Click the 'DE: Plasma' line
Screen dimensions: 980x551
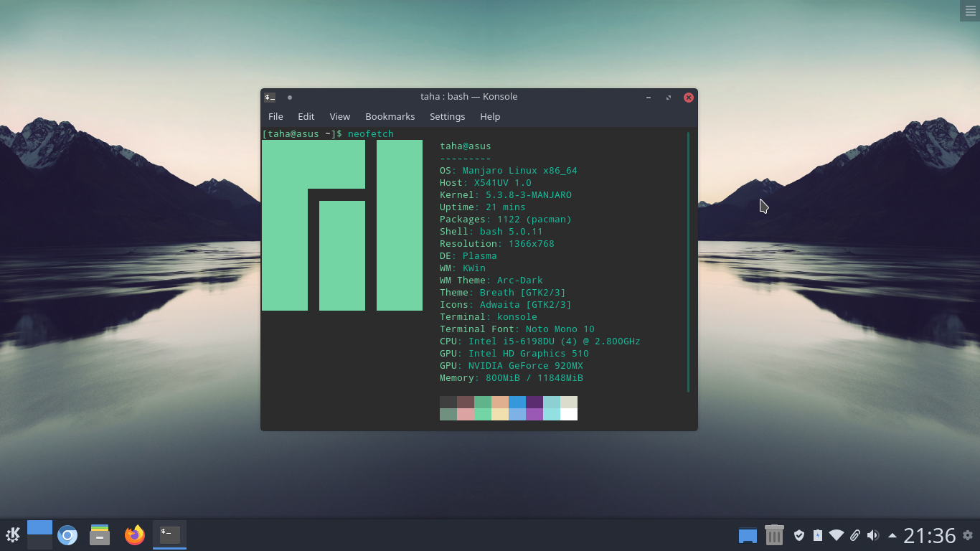click(468, 256)
